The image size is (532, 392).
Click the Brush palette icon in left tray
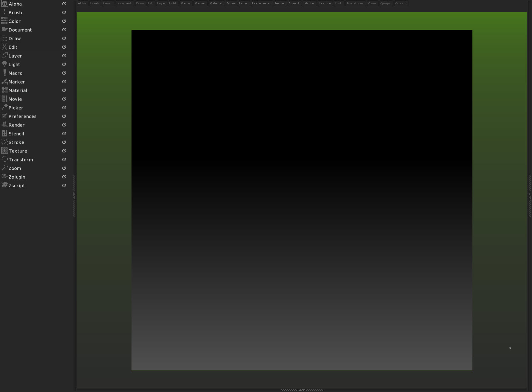[5, 12]
